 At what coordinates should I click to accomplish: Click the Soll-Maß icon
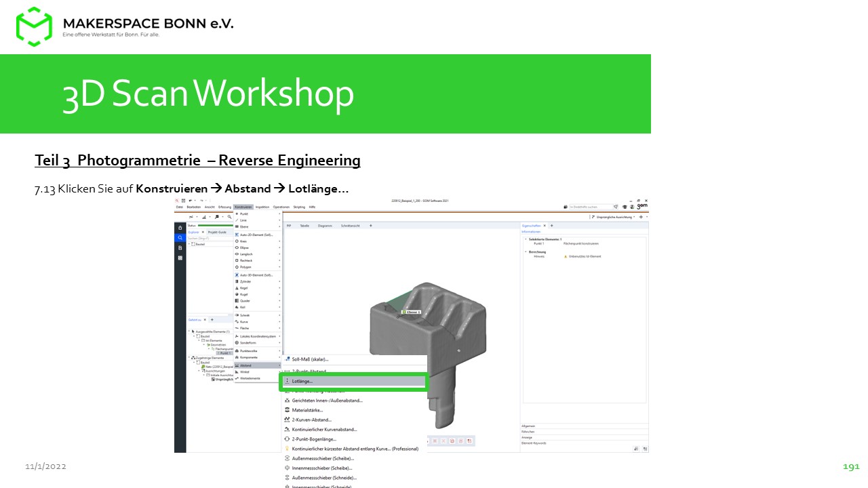288,359
